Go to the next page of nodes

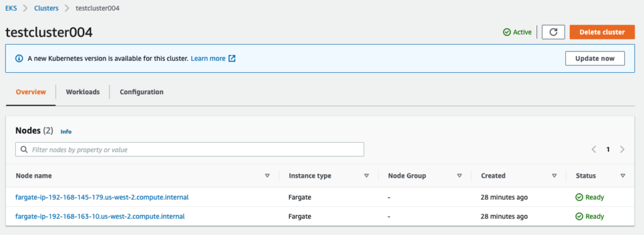point(622,150)
